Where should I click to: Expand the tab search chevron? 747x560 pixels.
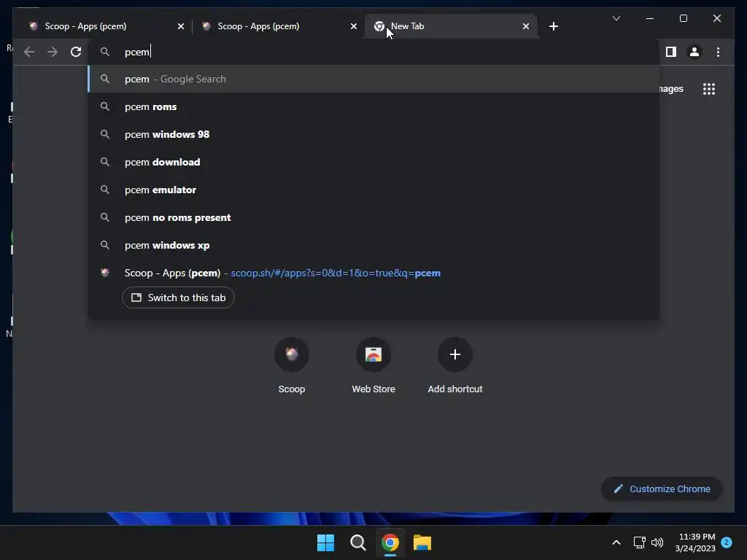coord(616,18)
